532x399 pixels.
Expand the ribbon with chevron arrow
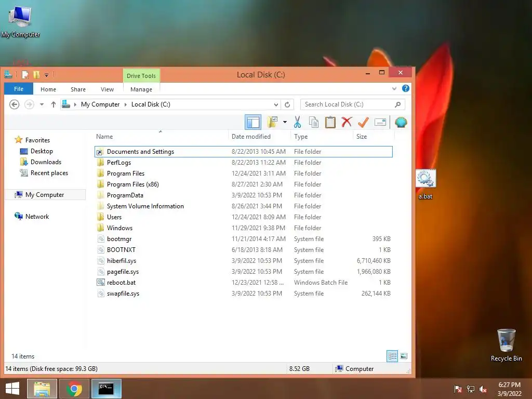(x=394, y=88)
